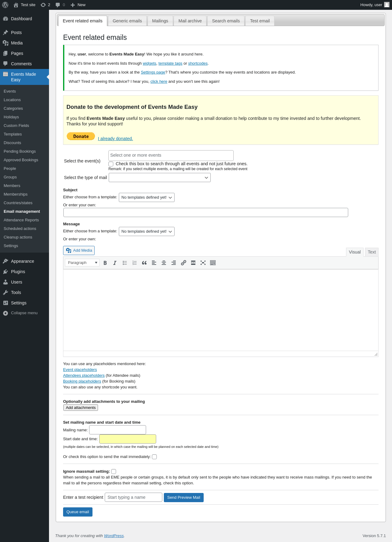Open the I already donated link

click(115, 139)
